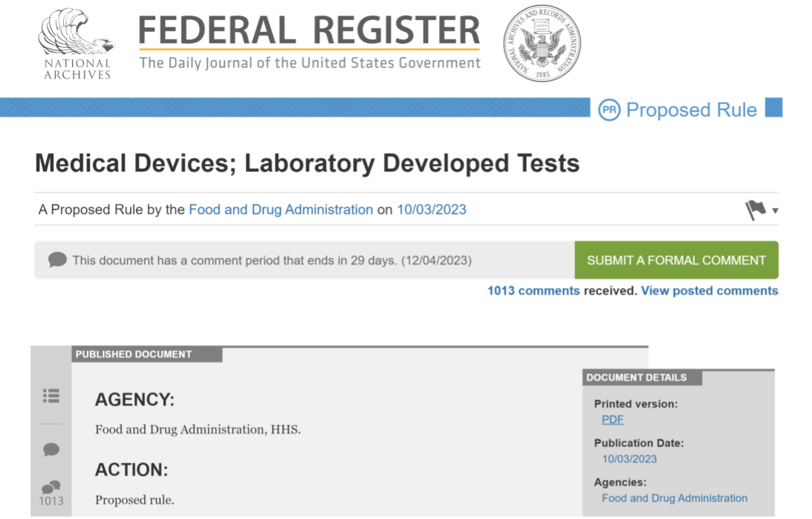Open the 1013 comments double-bubble sidebar icon

click(x=51, y=493)
